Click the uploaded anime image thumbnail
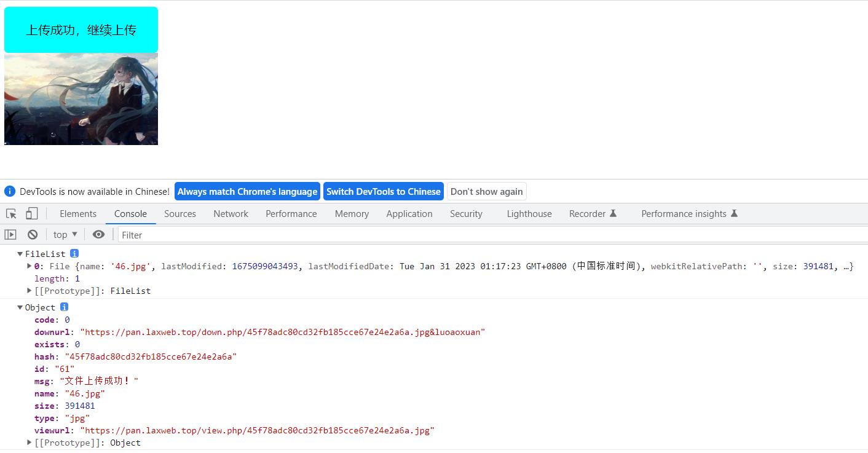 tap(81, 99)
